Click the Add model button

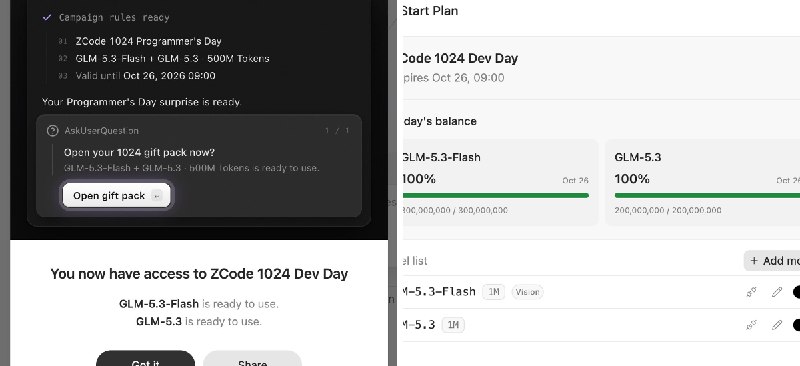pos(772,261)
